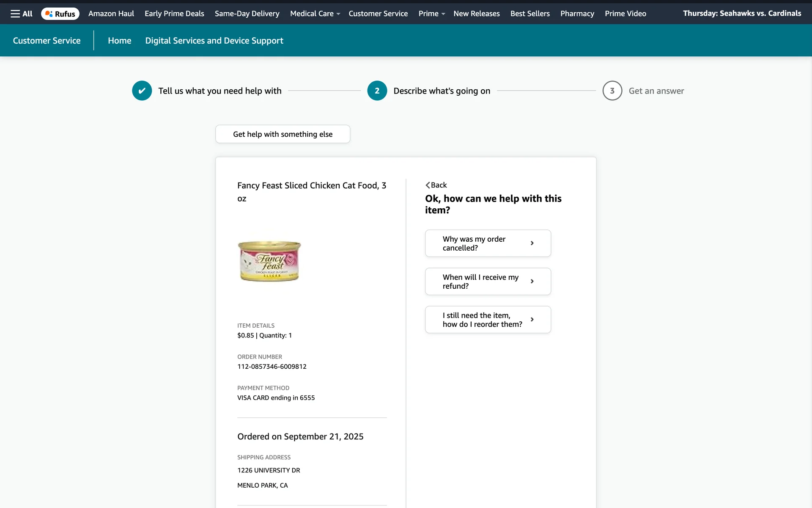
Task: Expand the Medical Care dropdown arrow
Action: (x=338, y=14)
